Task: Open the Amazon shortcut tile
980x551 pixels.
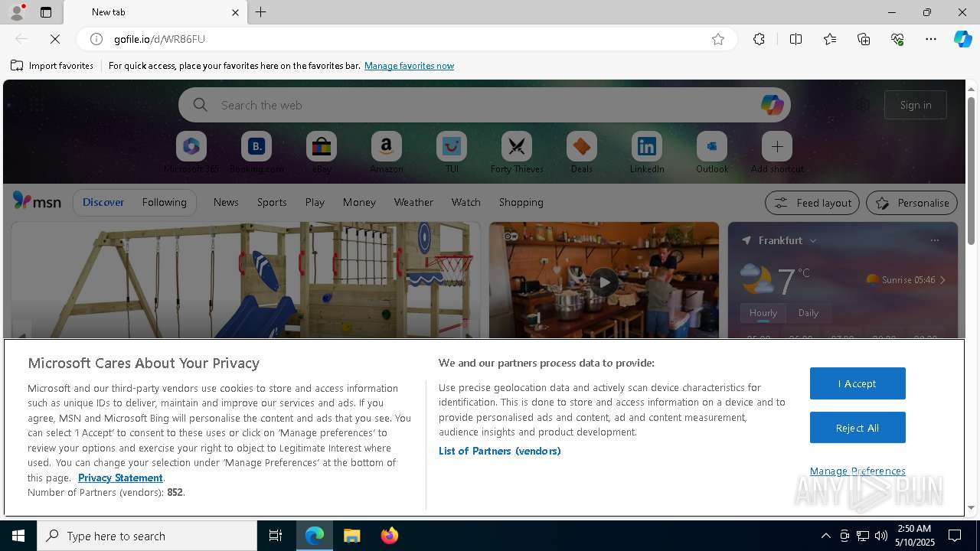Action: coord(387,152)
